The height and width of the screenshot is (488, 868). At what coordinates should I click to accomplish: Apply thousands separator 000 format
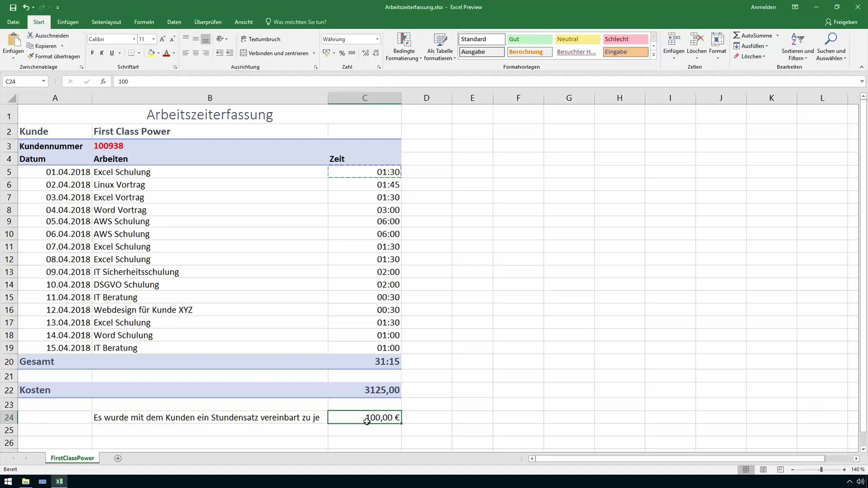click(x=352, y=53)
